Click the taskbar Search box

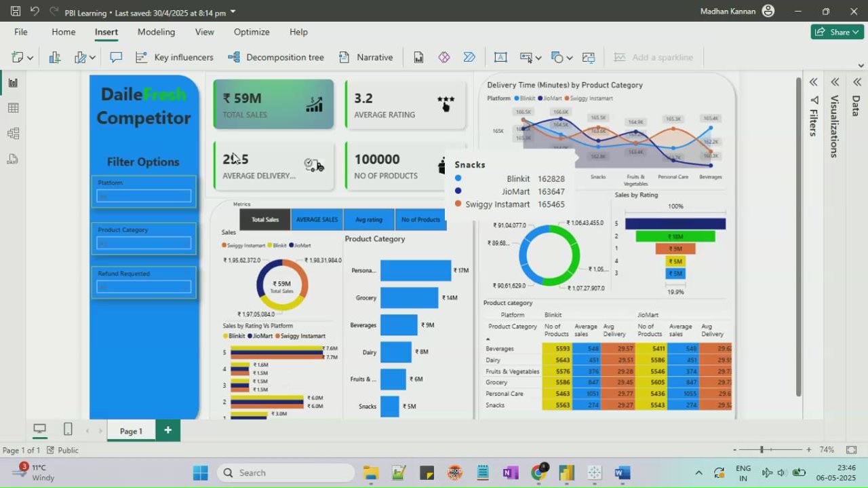[x=285, y=473]
